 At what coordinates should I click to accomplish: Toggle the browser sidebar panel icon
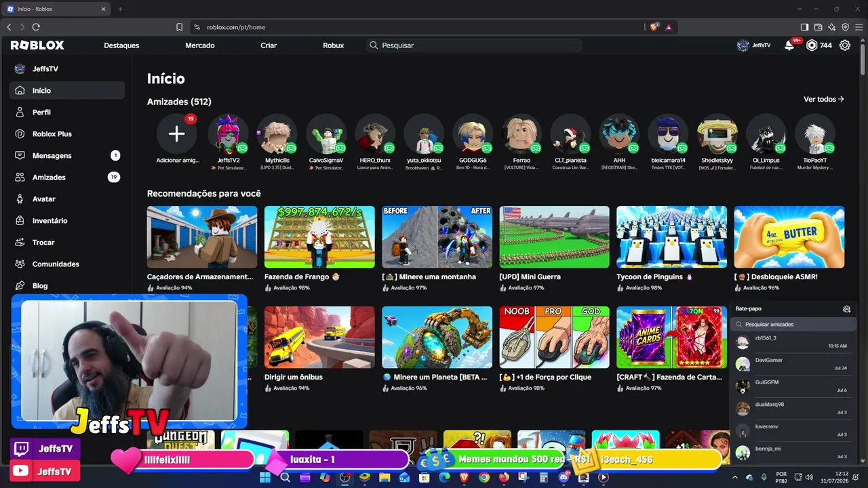click(x=804, y=27)
